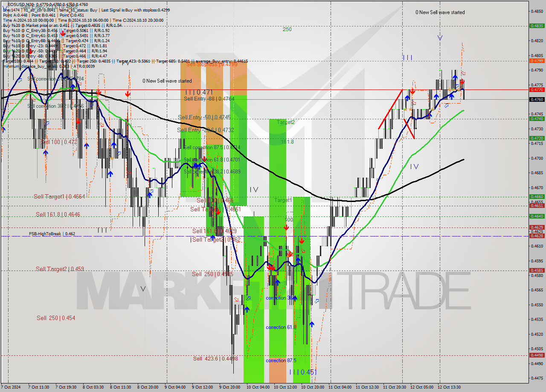This screenshot has width=546, height=392.
Task: Click the 0.4850 price scale value
Action: coord(537,12)
